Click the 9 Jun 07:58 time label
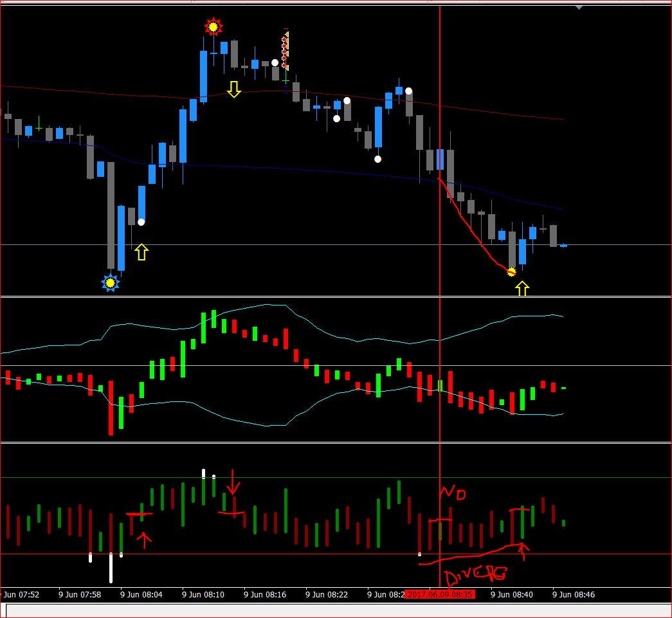This screenshot has width=672, height=618. point(80,594)
